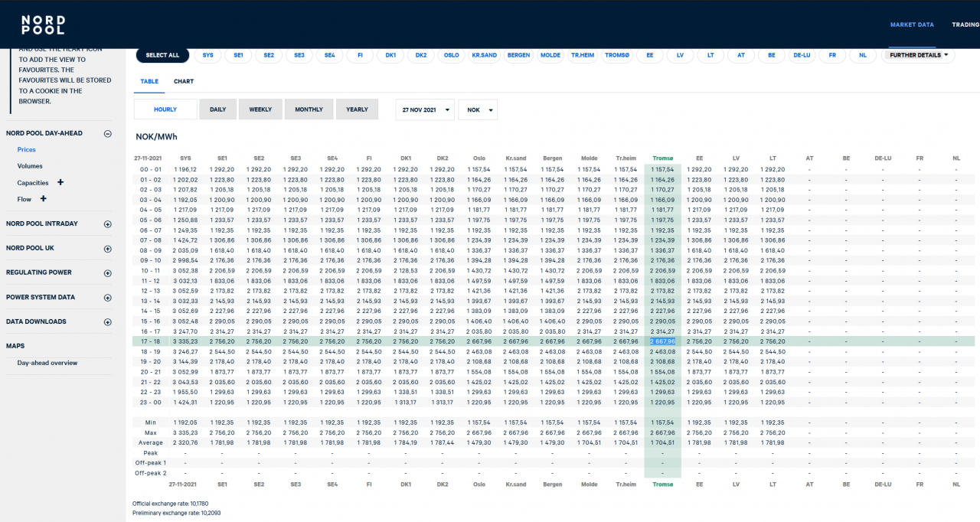Open the NOK currency dropdown
980x522 pixels.
click(478, 109)
